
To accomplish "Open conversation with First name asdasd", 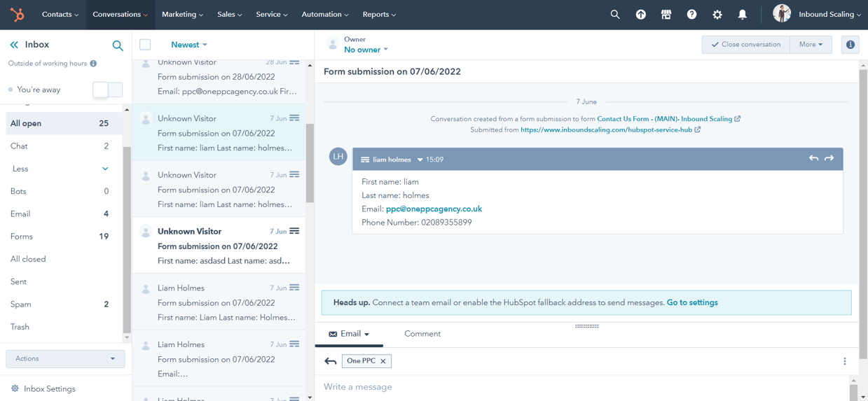I will (x=219, y=245).
